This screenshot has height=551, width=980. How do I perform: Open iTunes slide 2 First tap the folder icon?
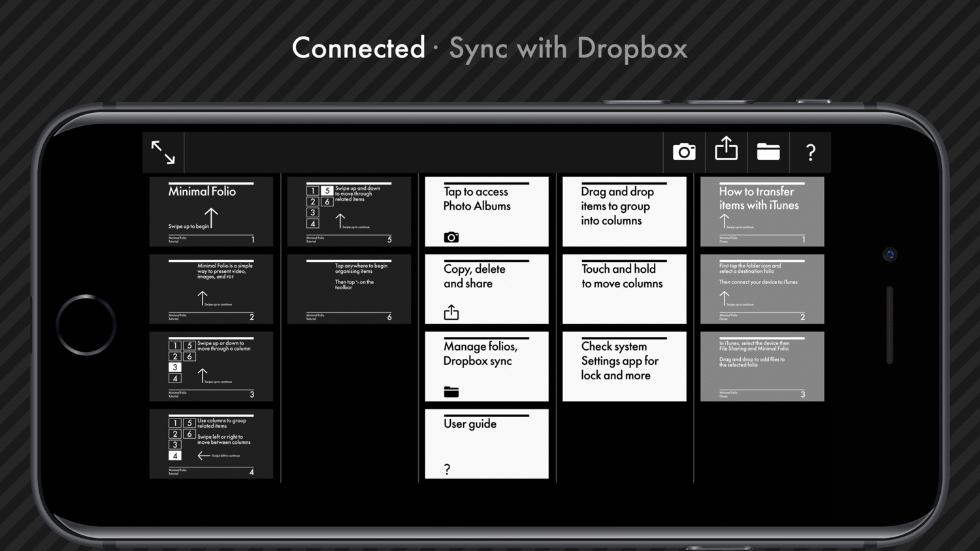pos(762,289)
